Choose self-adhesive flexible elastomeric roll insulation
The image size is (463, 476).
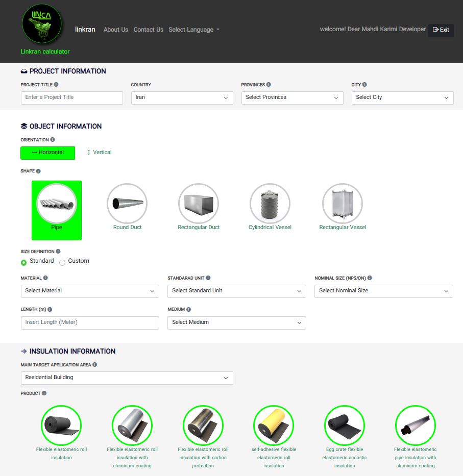pyautogui.click(x=274, y=437)
